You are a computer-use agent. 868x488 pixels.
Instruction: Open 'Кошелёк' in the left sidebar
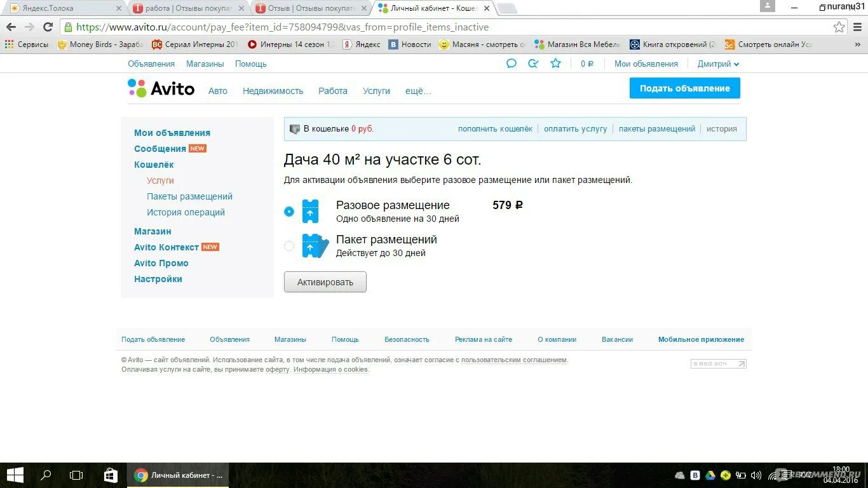click(154, 165)
